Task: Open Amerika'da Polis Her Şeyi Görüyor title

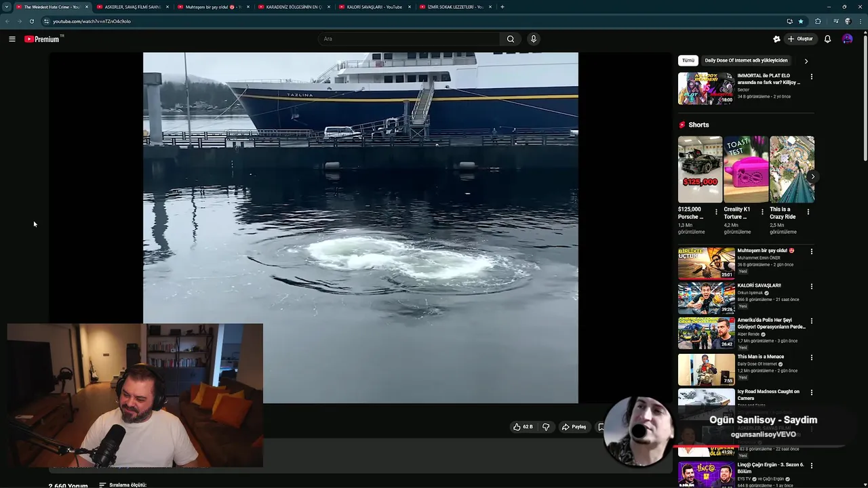Action: (771, 323)
